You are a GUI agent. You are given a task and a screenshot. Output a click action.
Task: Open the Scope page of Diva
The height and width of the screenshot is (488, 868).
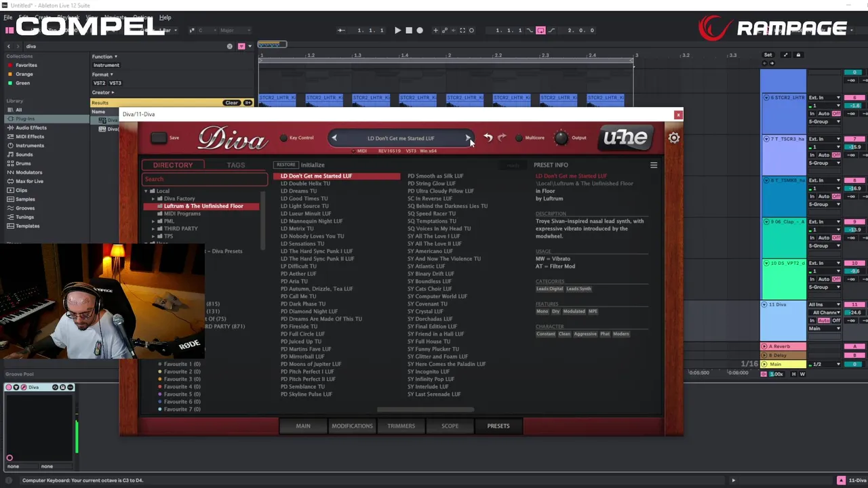point(450,426)
